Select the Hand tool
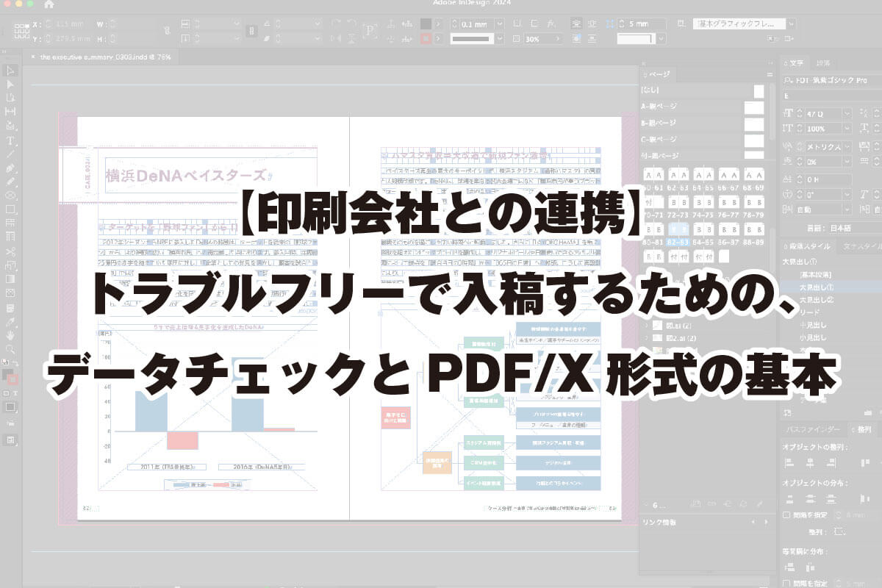 (10, 336)
